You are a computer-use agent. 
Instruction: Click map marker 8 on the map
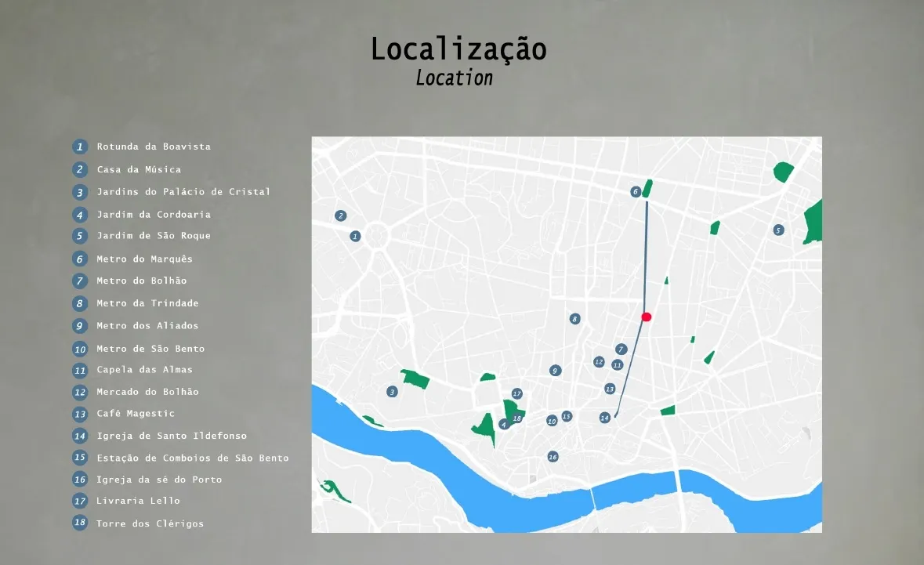point(574,319)
